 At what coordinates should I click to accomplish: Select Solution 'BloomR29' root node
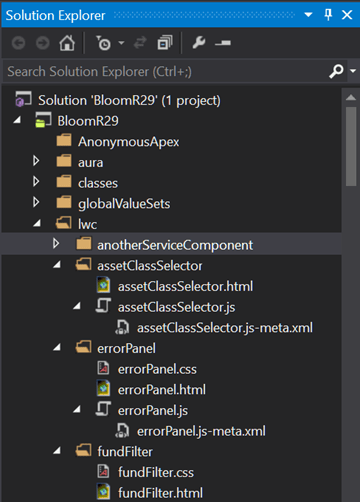point(129,100)
